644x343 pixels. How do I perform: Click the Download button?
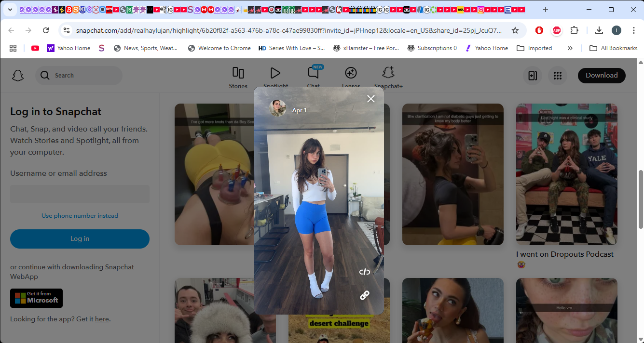pos(602,75)
